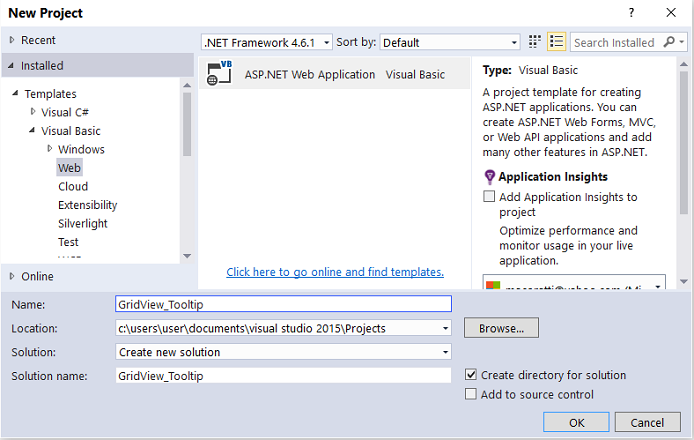Select the Web template category

click(69, 168)
